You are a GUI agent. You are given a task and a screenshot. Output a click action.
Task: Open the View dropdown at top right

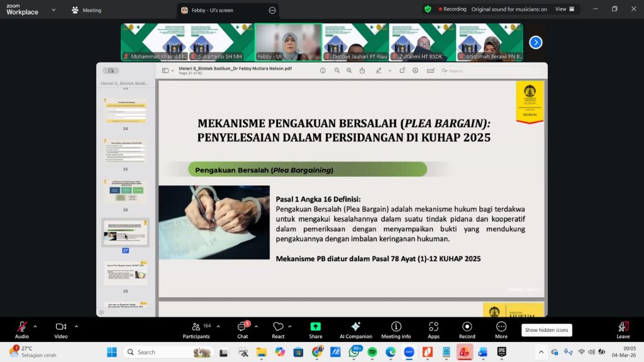(563, 9)
